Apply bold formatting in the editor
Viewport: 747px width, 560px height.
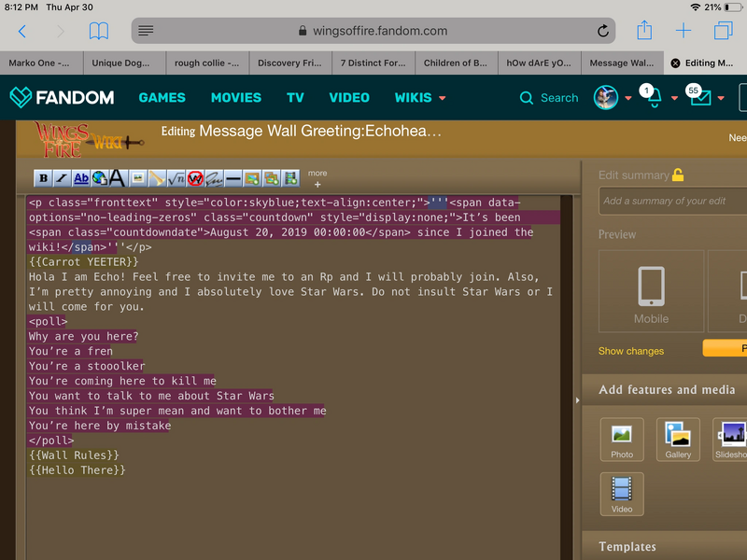[x=42, y=177]
